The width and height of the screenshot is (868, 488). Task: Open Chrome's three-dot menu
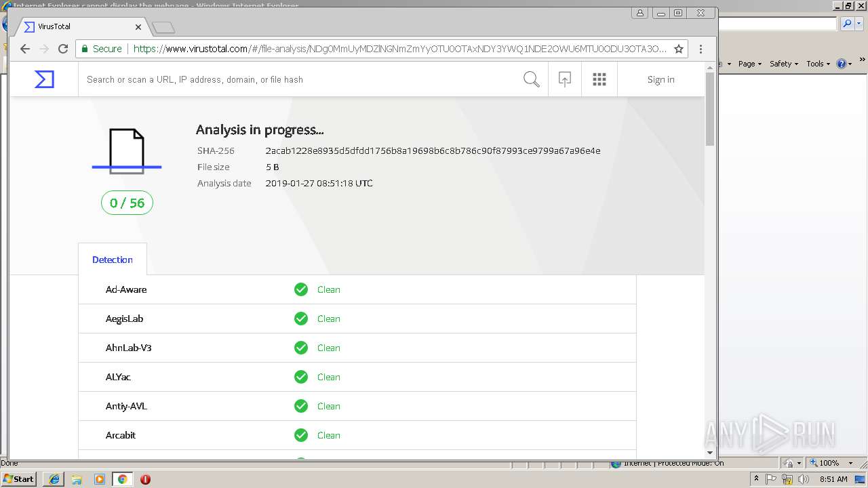(701, 49)
